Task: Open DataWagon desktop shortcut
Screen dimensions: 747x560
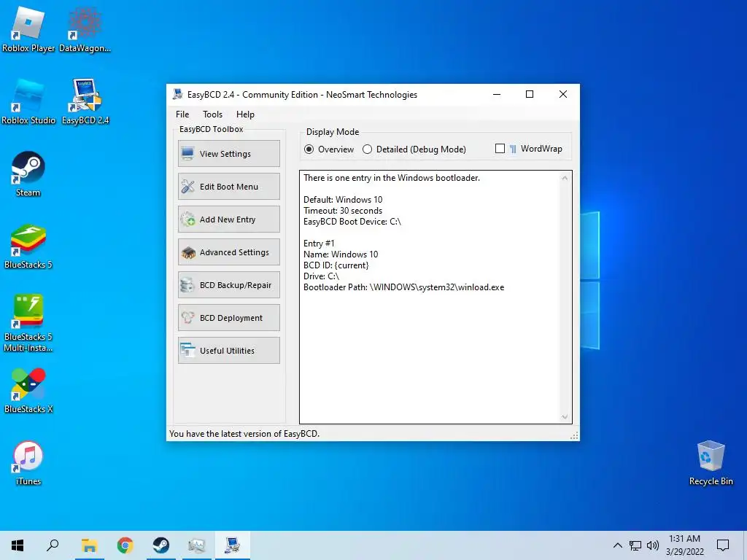Action: pyautogui.click(x=85, y=29)
